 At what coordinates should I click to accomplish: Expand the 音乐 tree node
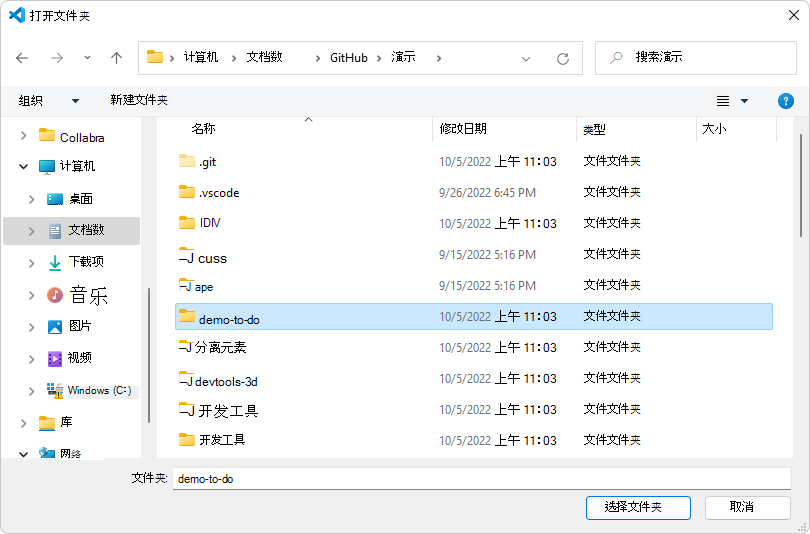pyautogui.click(x=32, y=295)
